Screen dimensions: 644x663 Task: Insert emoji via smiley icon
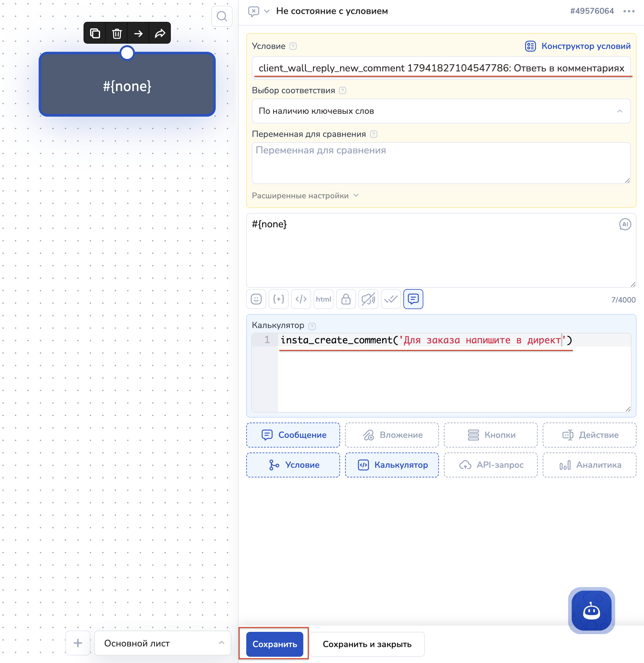coord(256,299)
